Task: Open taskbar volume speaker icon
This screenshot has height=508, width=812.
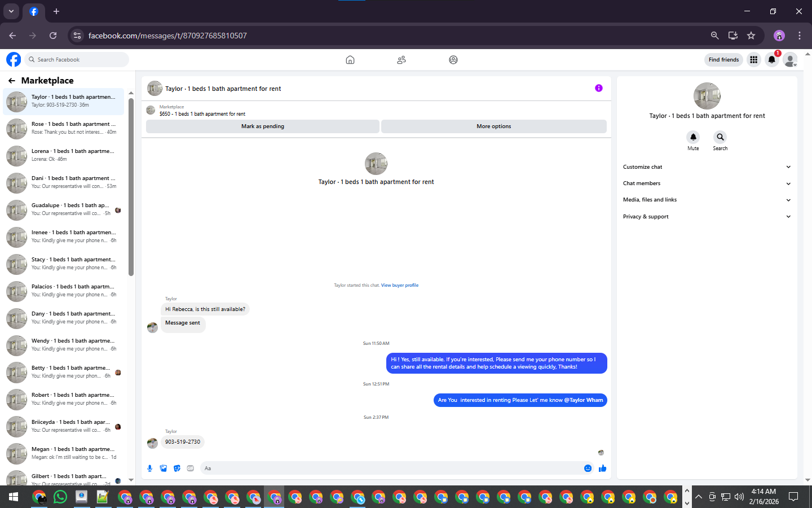Action: tap(739, 497)
